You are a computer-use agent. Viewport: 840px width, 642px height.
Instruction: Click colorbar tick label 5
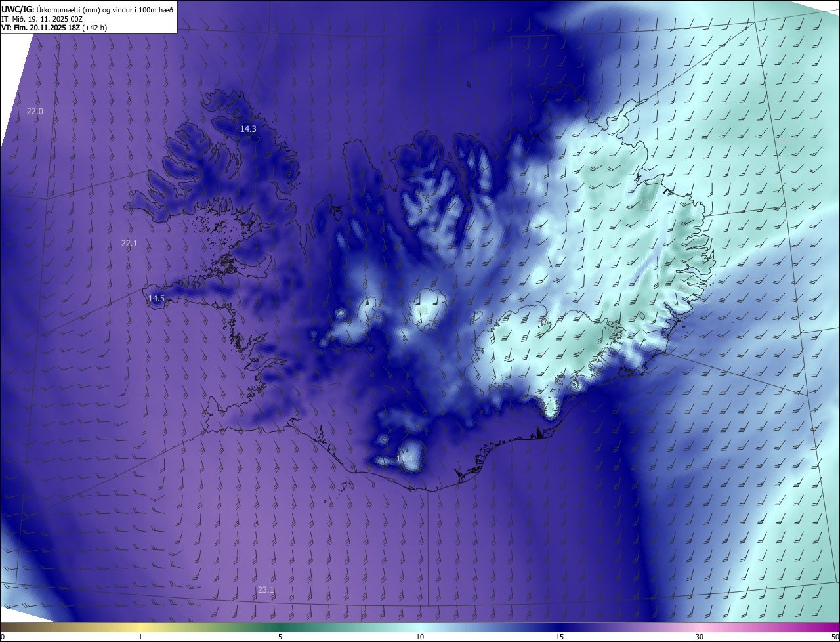tap(280, 637)
